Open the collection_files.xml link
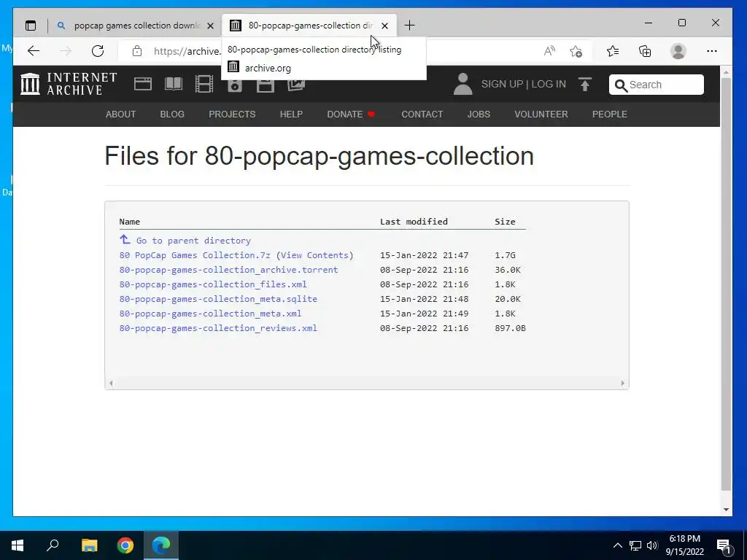 213,284
